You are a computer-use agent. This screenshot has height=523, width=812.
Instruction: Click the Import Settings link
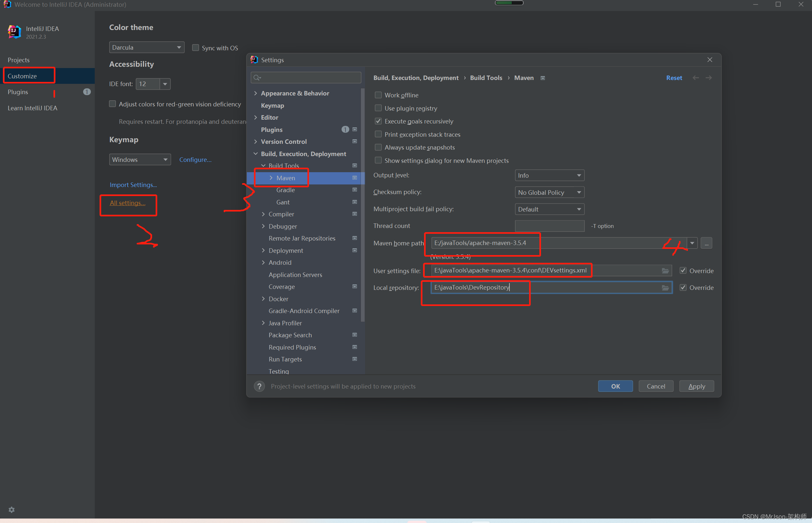pos(133,185)
